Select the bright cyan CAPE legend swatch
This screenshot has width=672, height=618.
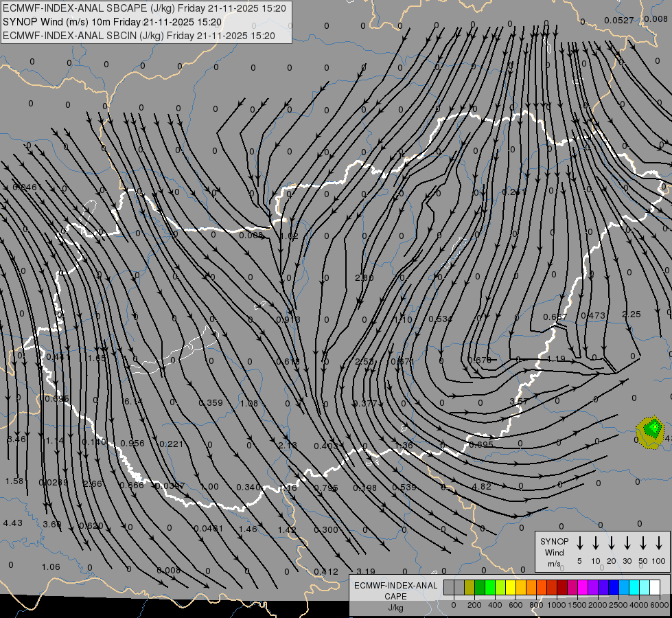click(634, 588)
